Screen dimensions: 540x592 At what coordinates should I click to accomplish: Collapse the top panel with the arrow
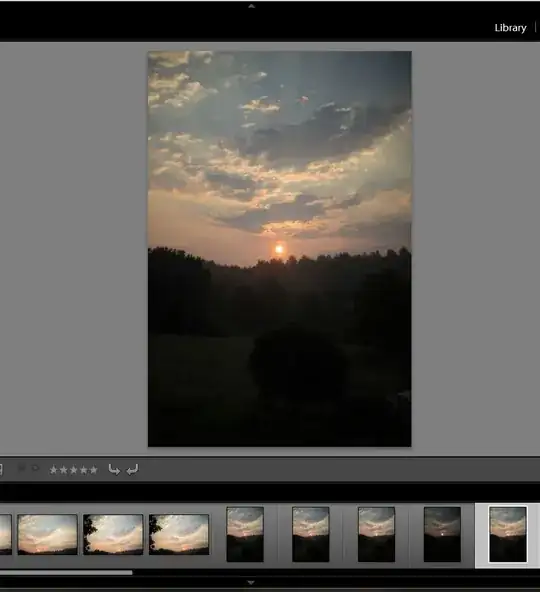coord(251,6)
